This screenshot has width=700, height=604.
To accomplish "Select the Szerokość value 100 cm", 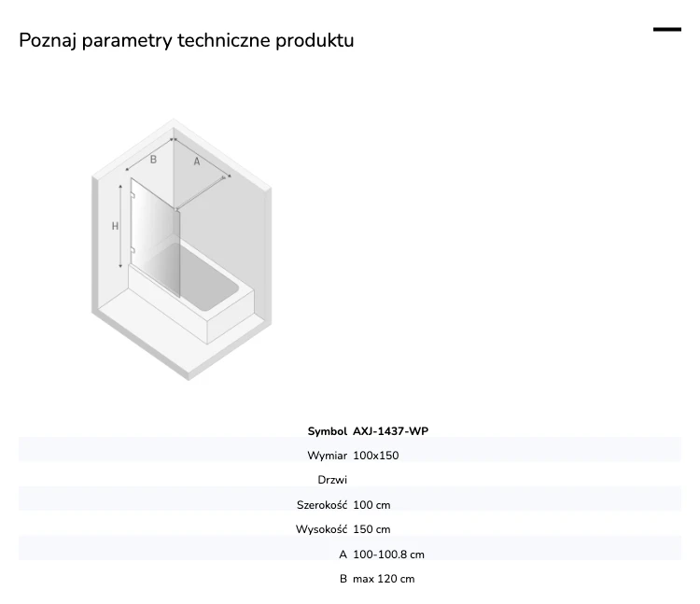I will pyautogui.click(x=371, y=505).
